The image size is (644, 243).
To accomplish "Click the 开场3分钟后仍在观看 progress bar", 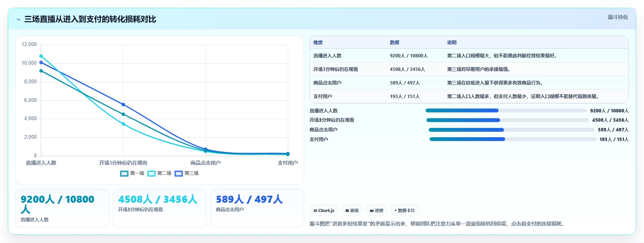I will pyautogui.click(x=507, y=120).
